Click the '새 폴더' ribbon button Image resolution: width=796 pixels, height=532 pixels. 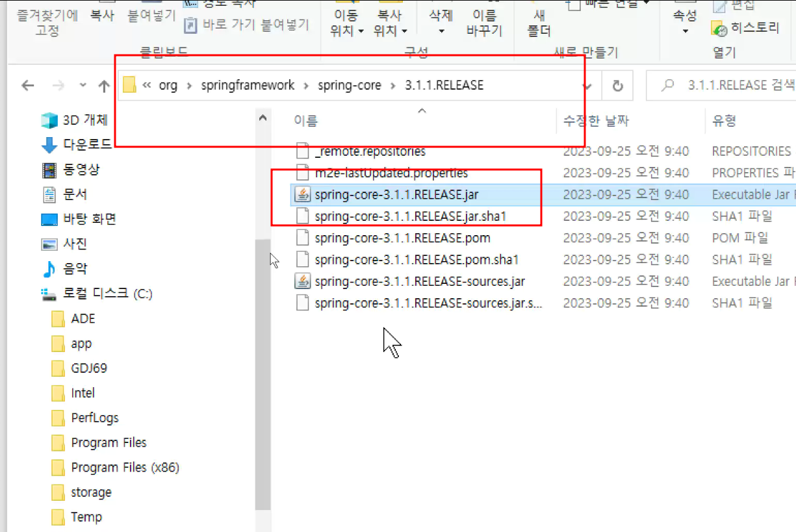[x=540, y=23]
